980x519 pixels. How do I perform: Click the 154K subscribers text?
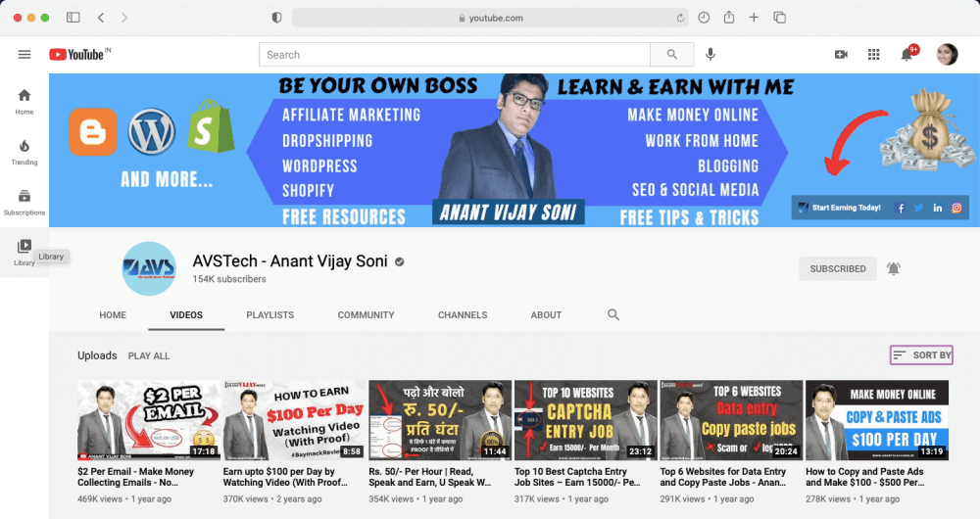(228, 279)
